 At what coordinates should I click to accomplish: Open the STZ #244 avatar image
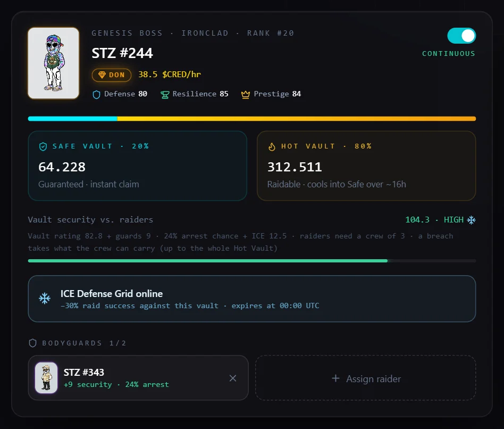54,63
